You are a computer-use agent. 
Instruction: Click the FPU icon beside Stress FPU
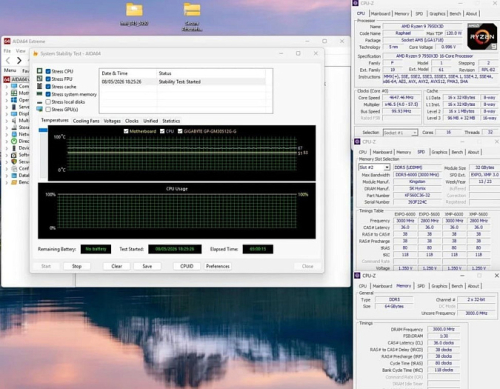pos(40,79)
